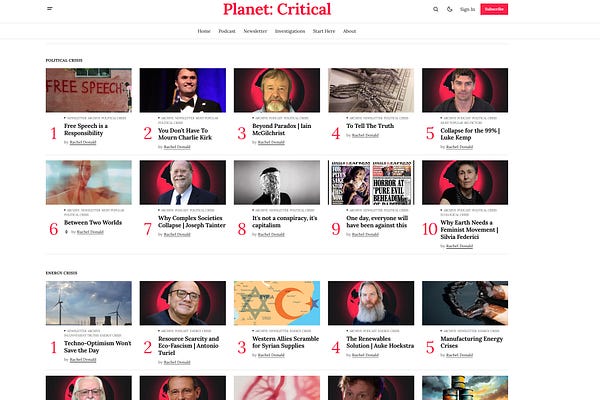
Task: Open the Newsletter nav item
Action: coord(255,31)
